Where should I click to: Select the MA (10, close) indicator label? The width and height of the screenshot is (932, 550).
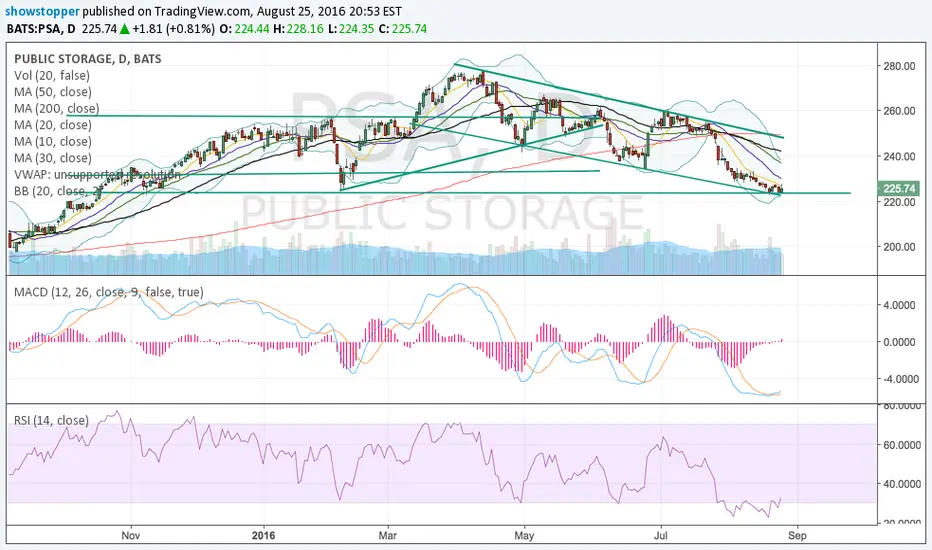pyautogui.click(x=53, y=142)
